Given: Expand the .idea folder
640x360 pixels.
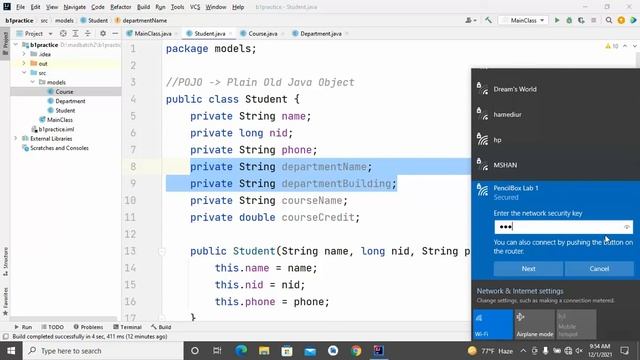Looking at the screenshot, I should (x=24, y=54).
